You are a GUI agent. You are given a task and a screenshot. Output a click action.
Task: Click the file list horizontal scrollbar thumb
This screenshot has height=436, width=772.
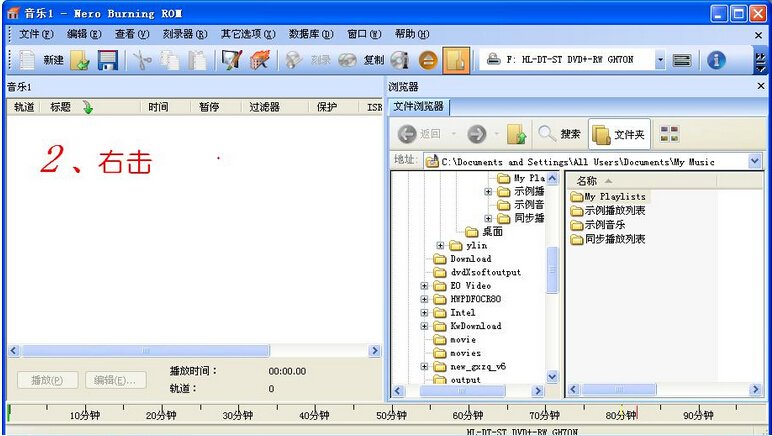tap(619, 390)
